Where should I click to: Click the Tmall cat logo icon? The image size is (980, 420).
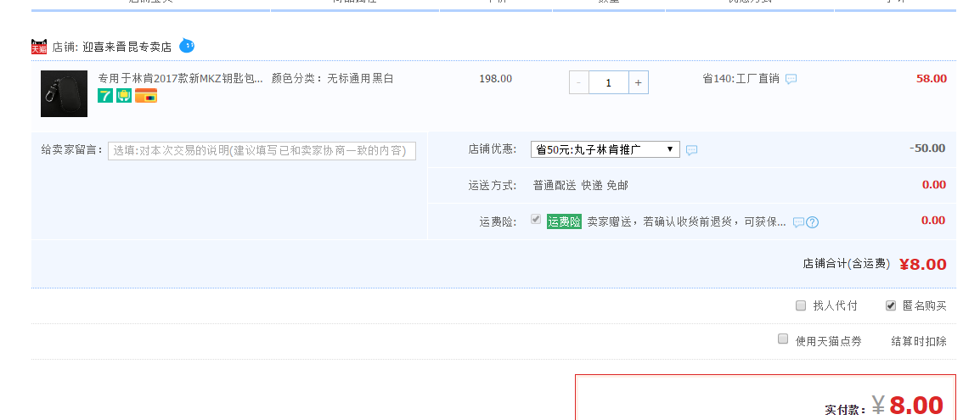point(39,47)
